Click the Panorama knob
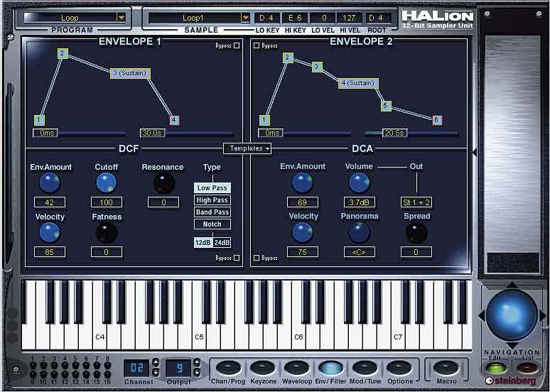The height and width of the screenshot is (392, 550). (x=359, y=232)
